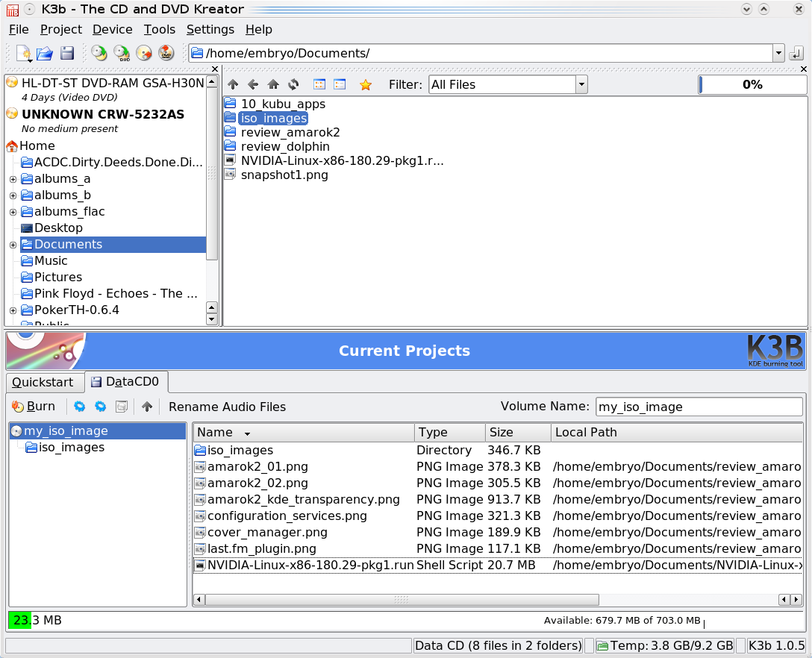Click the Burn button
Image resolution: width=812 pixels, height=658 pixels.
tap(34, 407)
